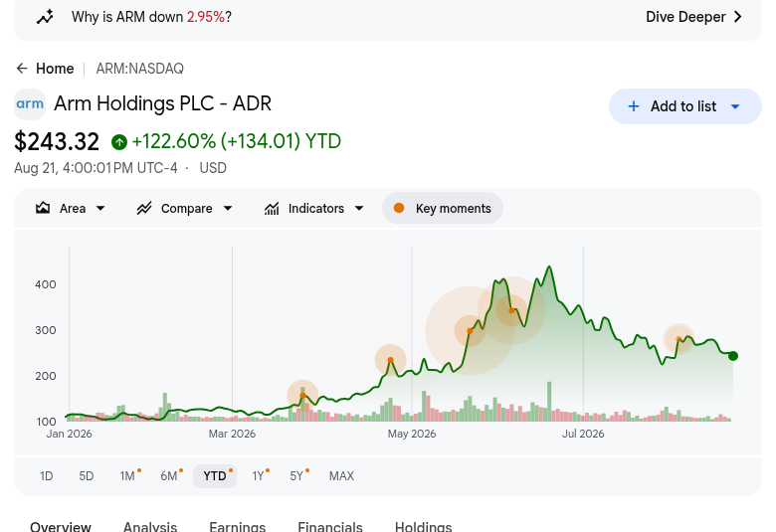Click the tallest volume bar in late June
Image resolution: width=776 pixels, height=532 pixels.
coord(549,402)
